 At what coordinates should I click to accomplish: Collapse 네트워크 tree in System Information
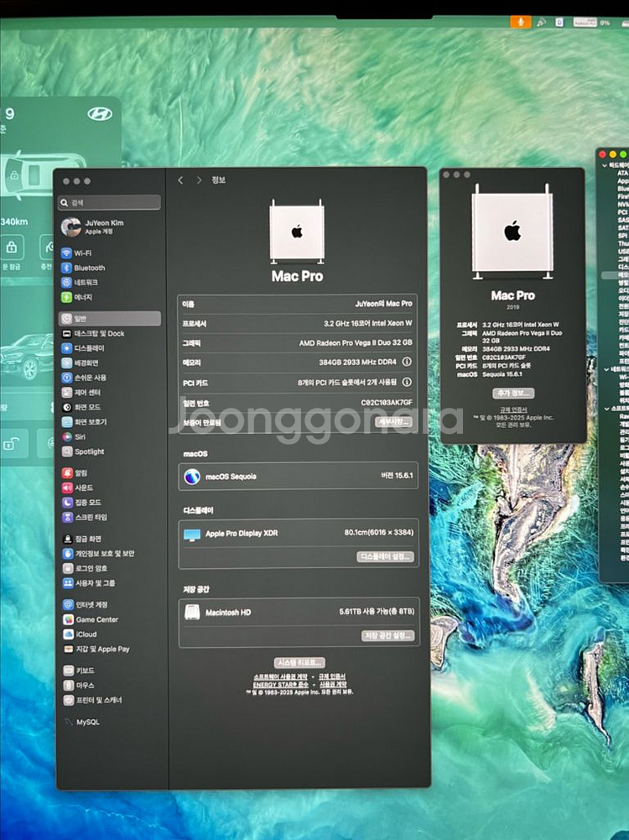(x=606, y=369)
